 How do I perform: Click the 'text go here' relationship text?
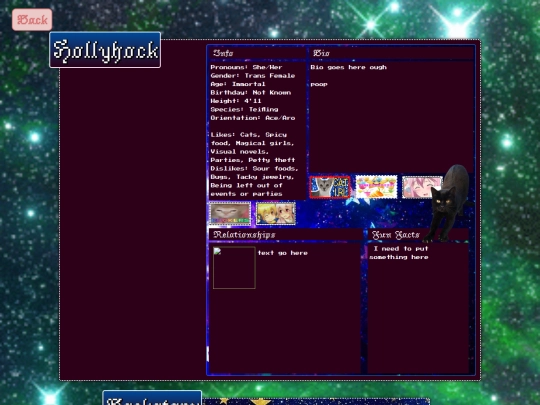pos(283,253)
